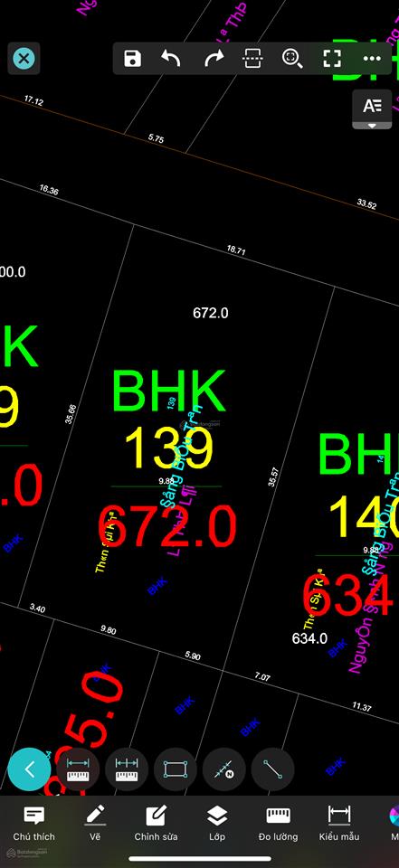Toggle the north-aligned dimension tool
The image size is (399, 868).
tap(223, 769)
